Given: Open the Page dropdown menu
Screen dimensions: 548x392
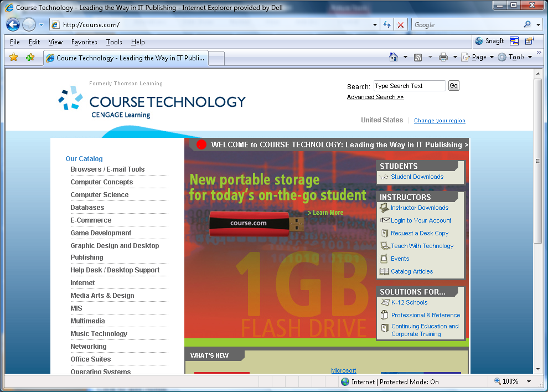Looking at the screenshot, I should point(477,57).
